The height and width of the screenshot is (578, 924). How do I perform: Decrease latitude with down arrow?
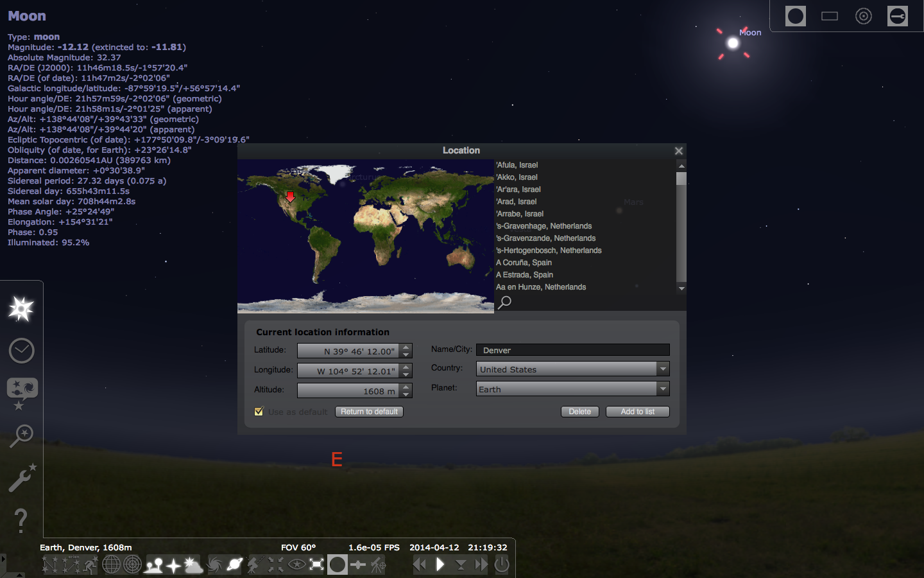click(x=406, y=355)
